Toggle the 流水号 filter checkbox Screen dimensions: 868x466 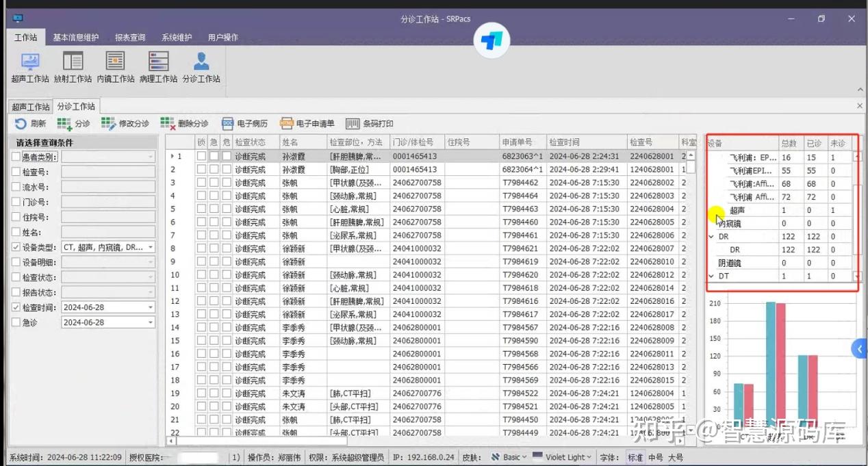coord(16,187)
